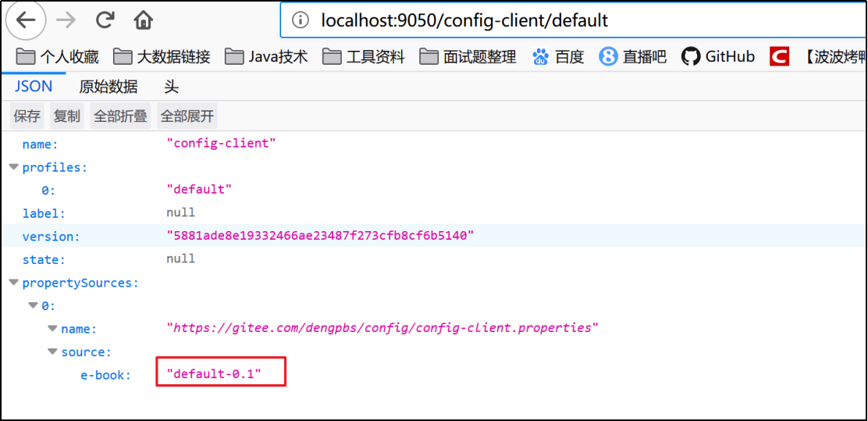This screenshot has width=868, height=421.
Task: Open the 工具资料 bookmark folder
Action: click(364, 56)
